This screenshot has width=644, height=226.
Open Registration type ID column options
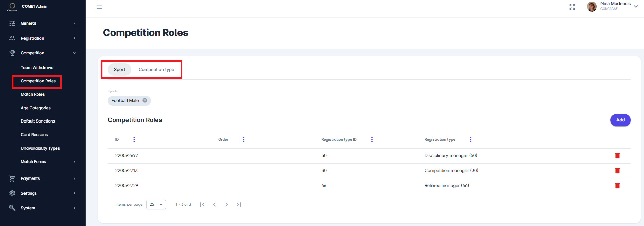pos(372,139)
